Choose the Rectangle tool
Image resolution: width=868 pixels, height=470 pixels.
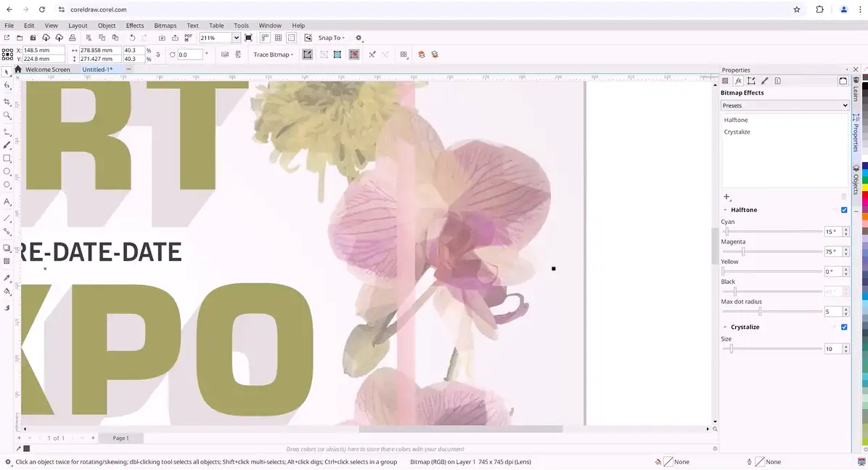(x=7, y=158)
